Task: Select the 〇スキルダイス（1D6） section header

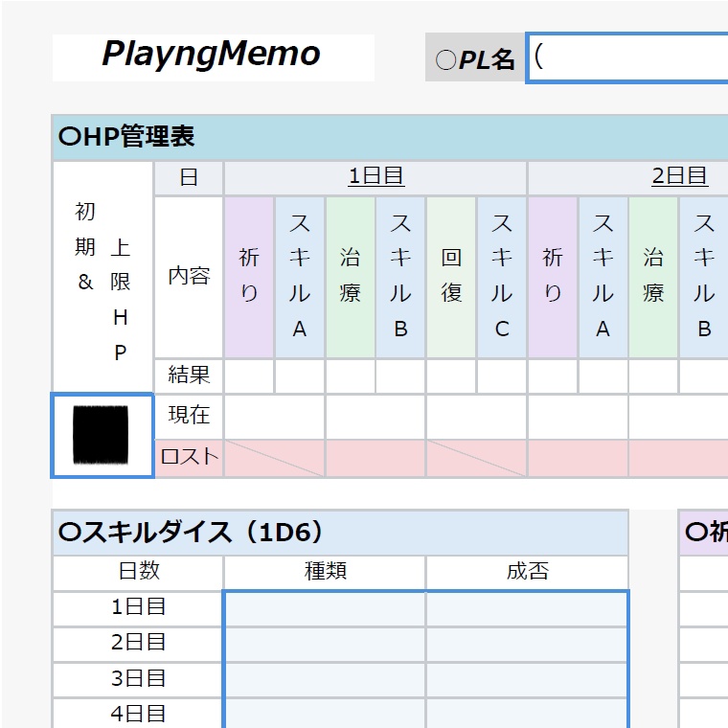Action: click(x=340, y=533)
